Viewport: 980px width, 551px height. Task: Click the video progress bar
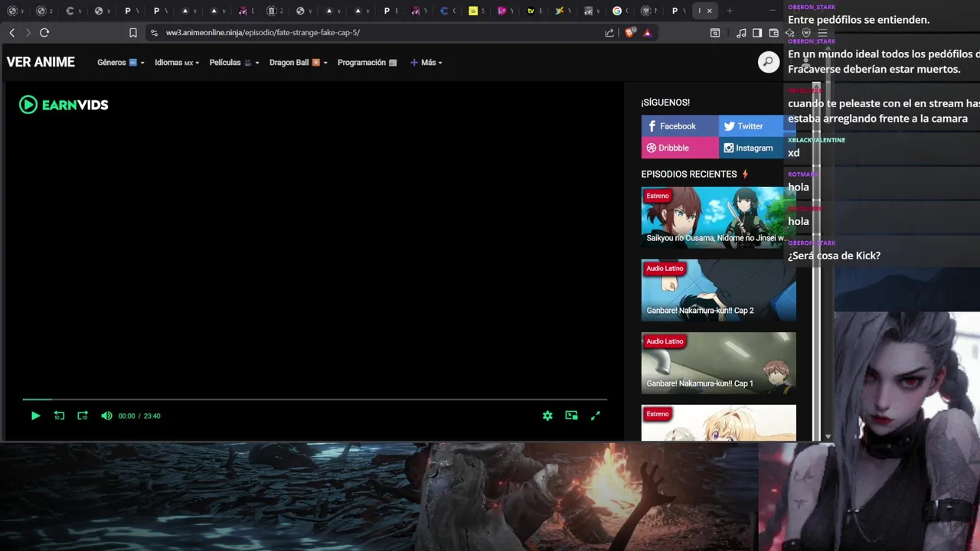pyautogui.click(x=315, y=399)
